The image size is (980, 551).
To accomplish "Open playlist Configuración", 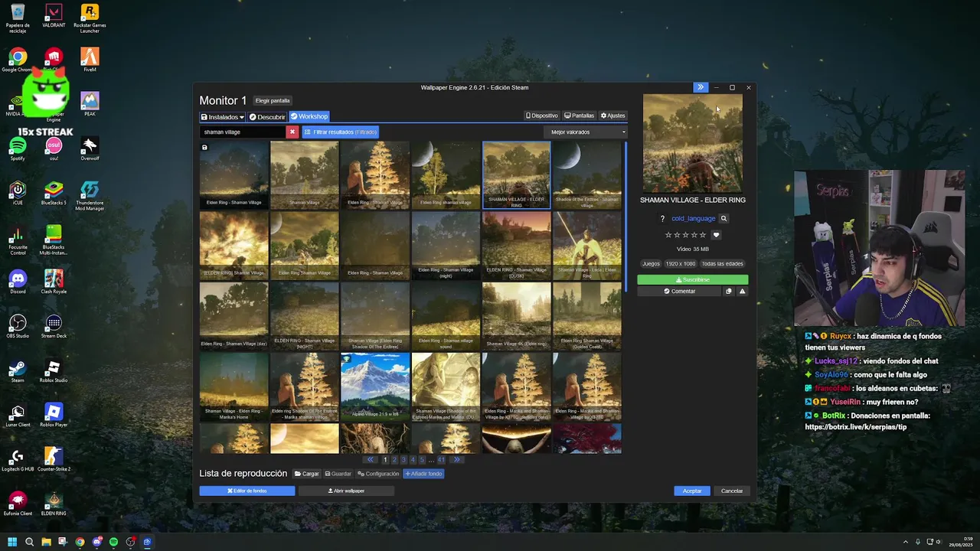I will [378, 474].
